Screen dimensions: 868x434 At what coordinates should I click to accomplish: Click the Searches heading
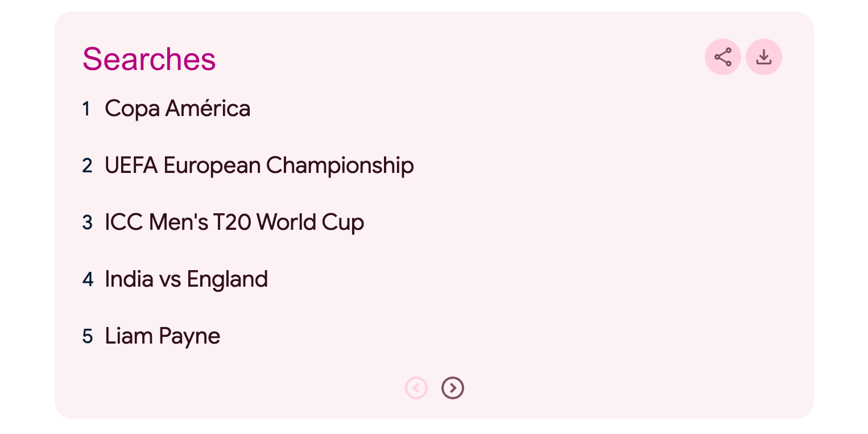click(x=149, y=59)
